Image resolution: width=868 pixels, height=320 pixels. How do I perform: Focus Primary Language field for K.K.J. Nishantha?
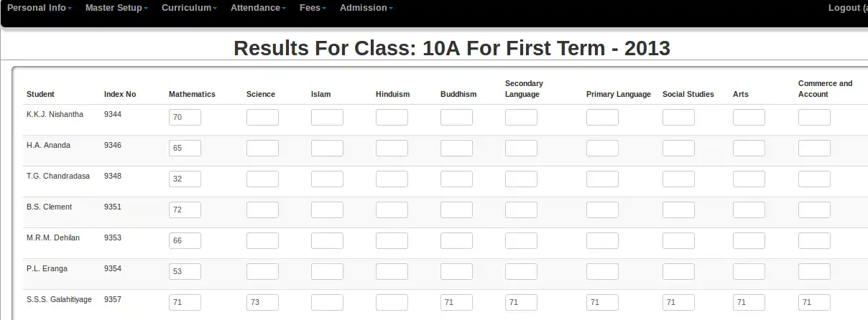(x=602, y=118)
